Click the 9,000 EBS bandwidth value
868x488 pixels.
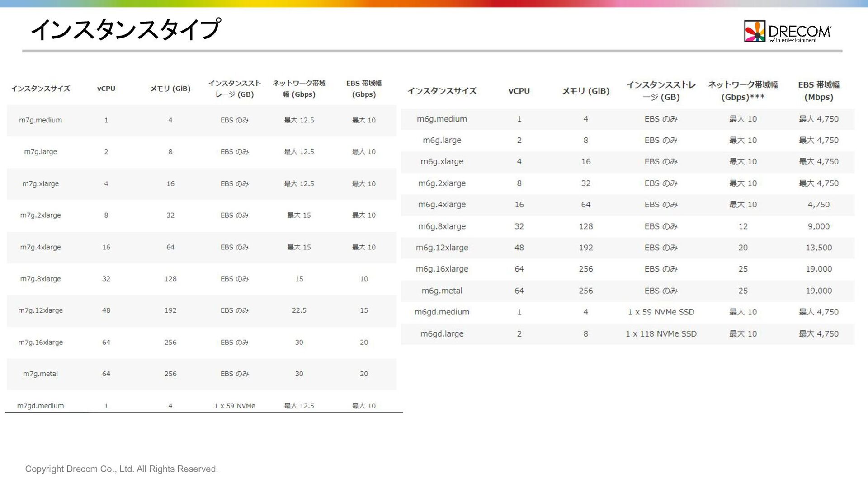click(x=818, y=226)
